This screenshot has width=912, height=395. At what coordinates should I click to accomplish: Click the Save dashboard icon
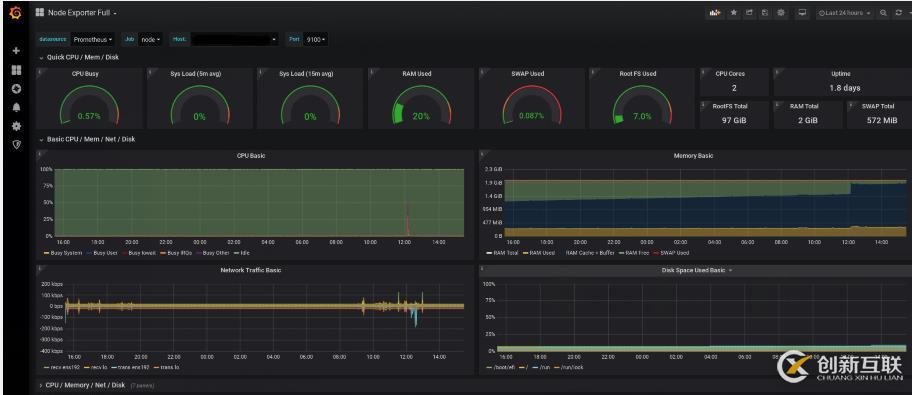pos(765,13)
